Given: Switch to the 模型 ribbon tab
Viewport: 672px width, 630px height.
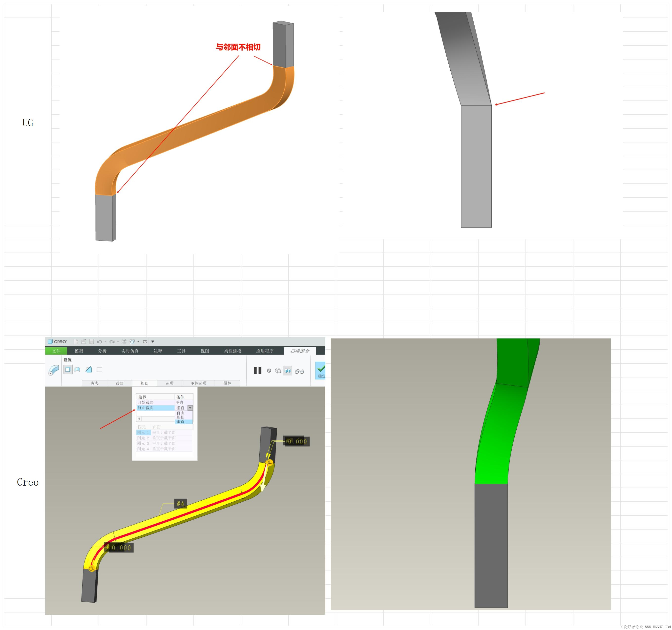Looking at the screenshot, I should coord(79,351).
